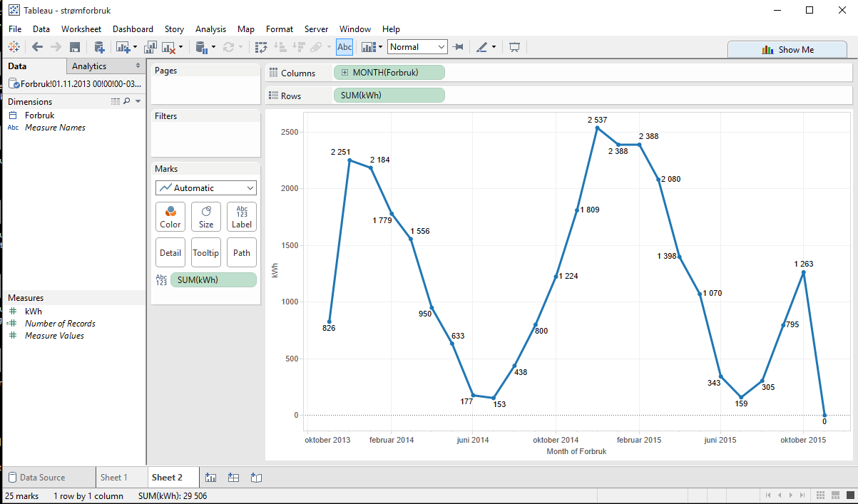This screenshot has height=504, width=858.
Task: Open Highlight pen dropdown arrow
Action: [x=494, y=48]
